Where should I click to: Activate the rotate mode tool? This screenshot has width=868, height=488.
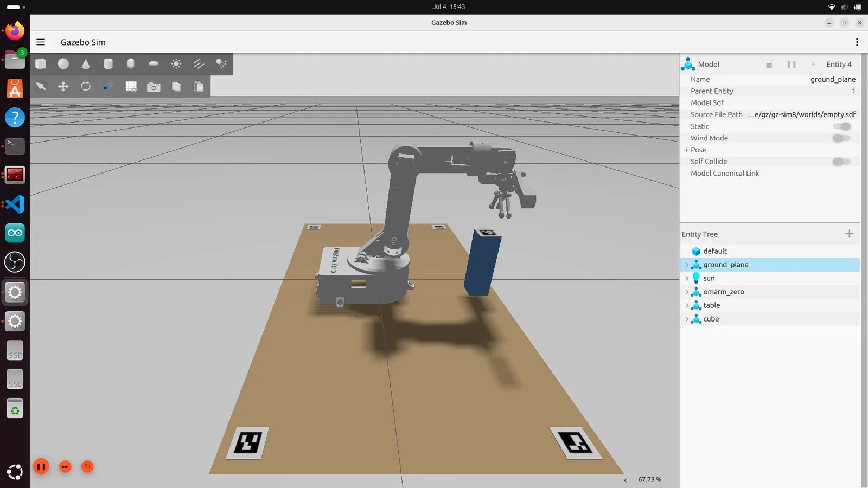click(86, 87)
